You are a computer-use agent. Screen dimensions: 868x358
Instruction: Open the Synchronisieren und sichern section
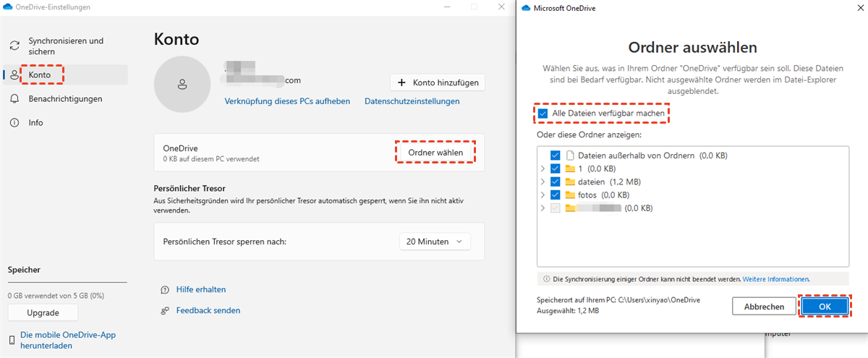66,46
